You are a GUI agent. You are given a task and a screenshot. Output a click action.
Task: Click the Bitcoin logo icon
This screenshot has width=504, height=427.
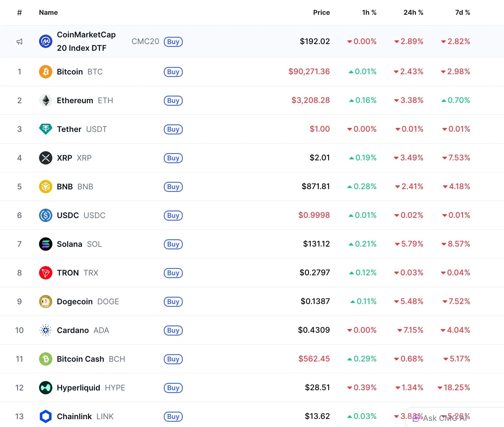pos(45,72)
